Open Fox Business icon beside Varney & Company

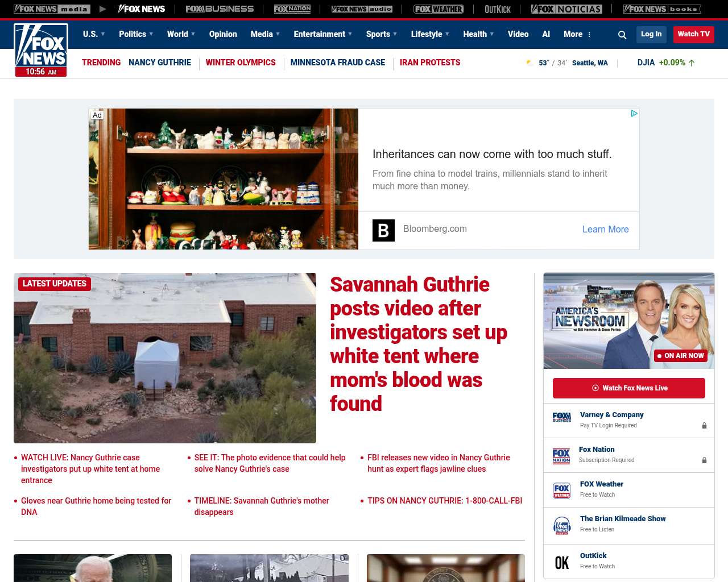561,417
